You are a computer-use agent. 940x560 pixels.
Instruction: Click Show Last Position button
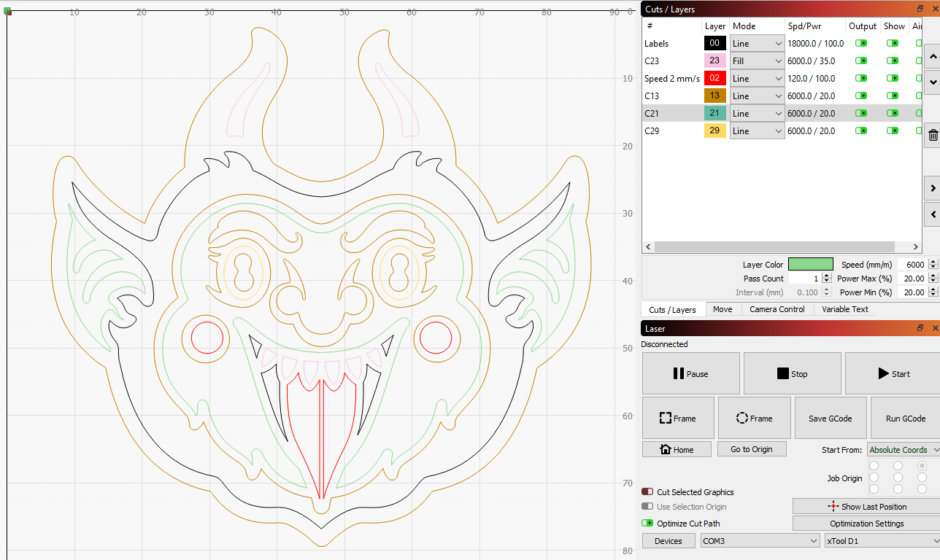(x=866, y=506)
